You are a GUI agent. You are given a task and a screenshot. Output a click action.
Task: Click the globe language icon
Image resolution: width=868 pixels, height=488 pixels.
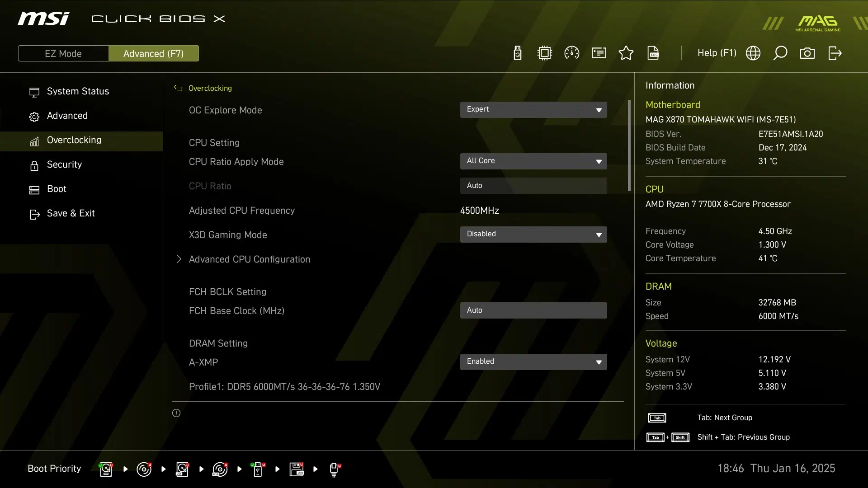[753, 53]
